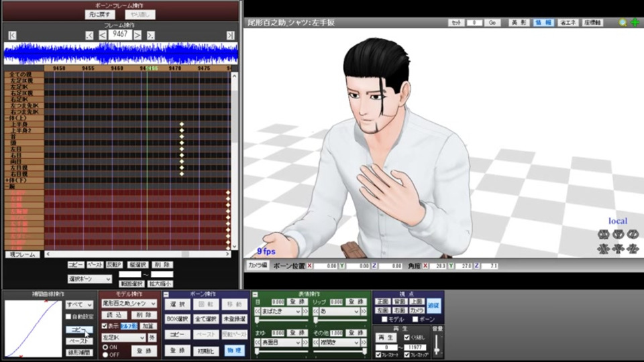The width and height of the screenshot is (644, 362).
Task: Collapse the 表情操作 panel with minus
Action: [x=255, y=295]
